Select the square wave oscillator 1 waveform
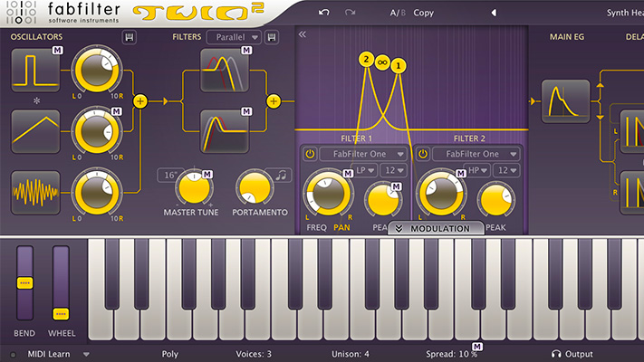Image resolution: width=644 pixels, height=362 pixels. point(35,71)
